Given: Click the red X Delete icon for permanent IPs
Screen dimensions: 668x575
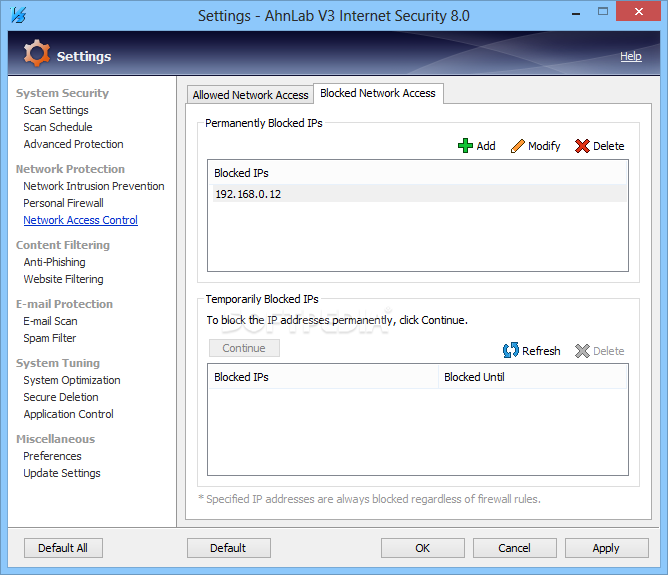Looking at the screenshot, I should (582, 146).
